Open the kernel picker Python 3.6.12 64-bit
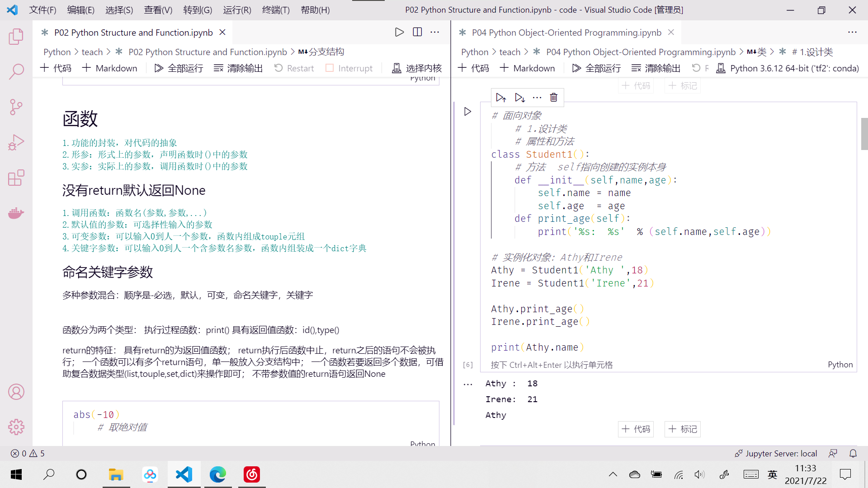Image resolution: width=868 pixels, height=488 pixels. [x=793, y=68]
